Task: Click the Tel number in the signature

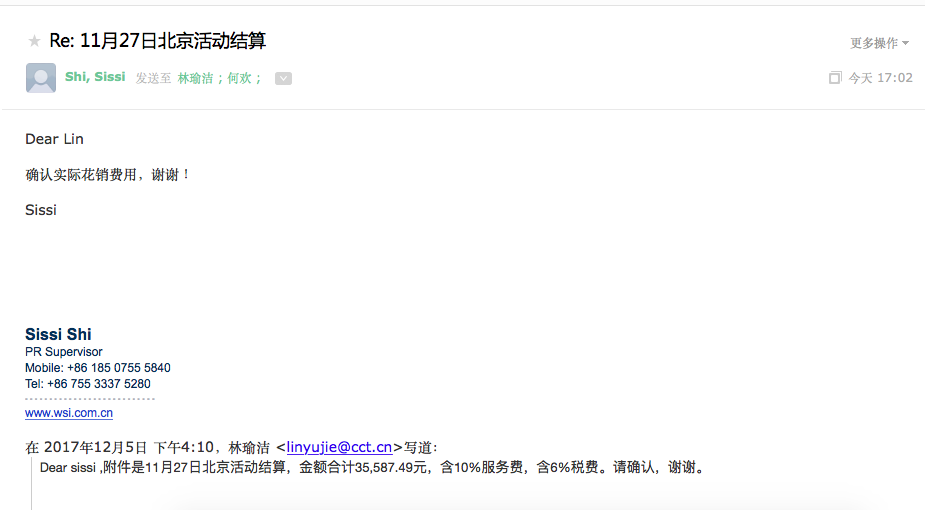Action: pyautogui.click(x=88, y=384)
